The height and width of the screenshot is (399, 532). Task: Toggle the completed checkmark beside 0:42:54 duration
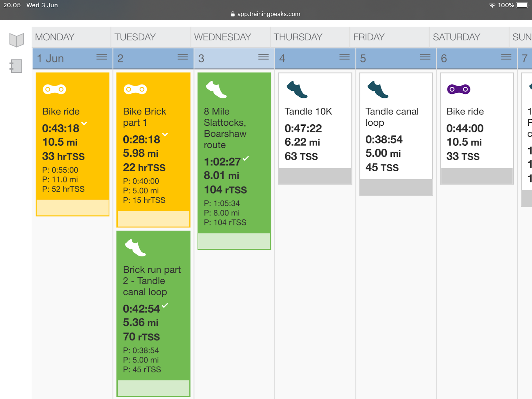tap(165, 305)
